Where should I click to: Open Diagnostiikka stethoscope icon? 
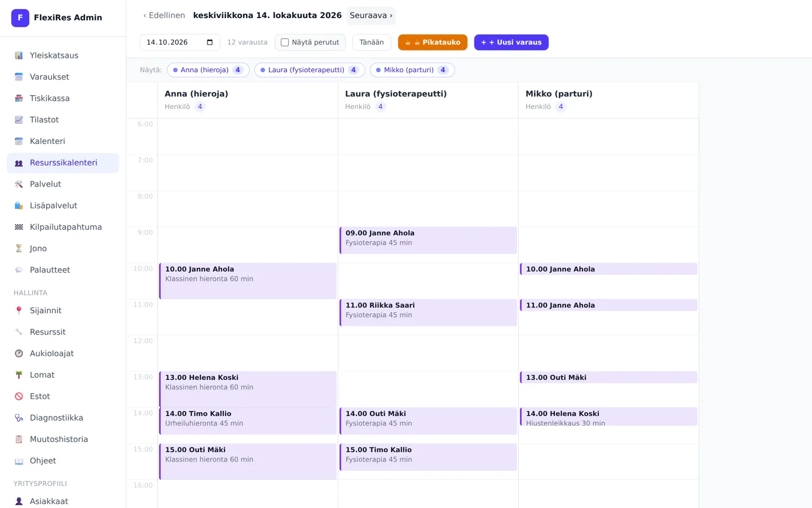(19, 418)
